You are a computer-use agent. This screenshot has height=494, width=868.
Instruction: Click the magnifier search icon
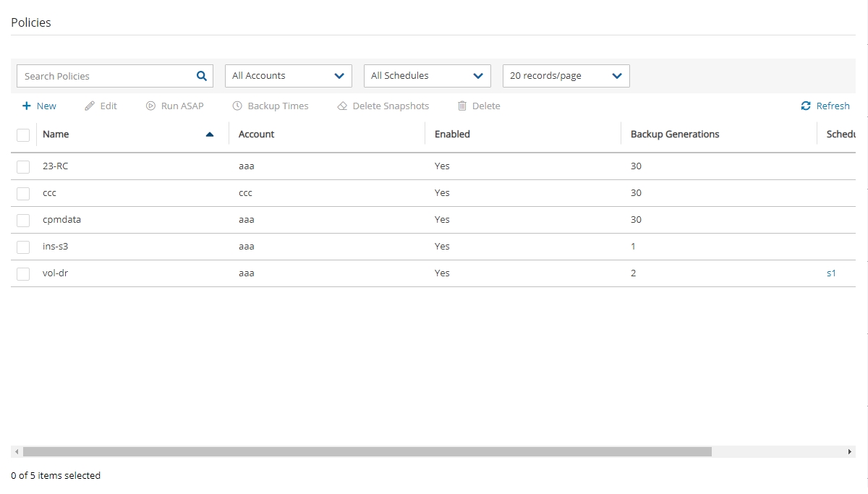(202, 76)
